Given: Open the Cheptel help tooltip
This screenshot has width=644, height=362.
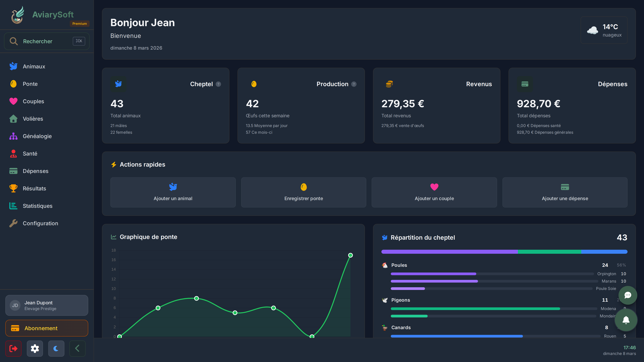Looking at the screenshot, I should point(218,84).
